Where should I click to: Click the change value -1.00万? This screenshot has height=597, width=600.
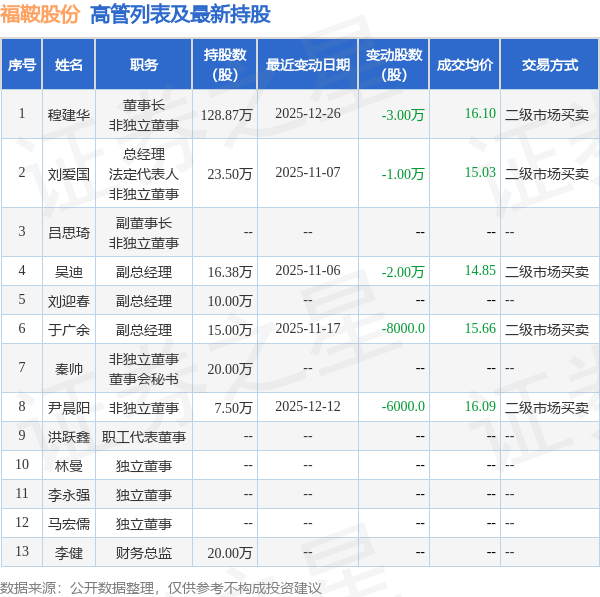[403, 174]
